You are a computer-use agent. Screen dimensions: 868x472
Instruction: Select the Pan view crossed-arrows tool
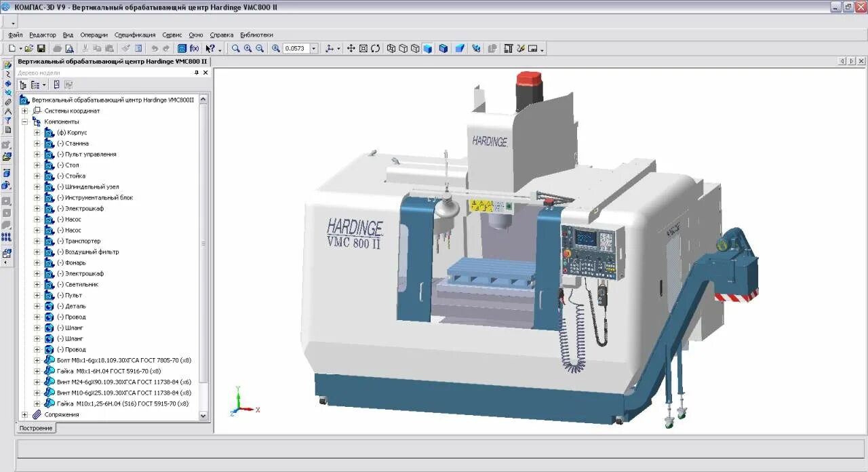[351, 48]
